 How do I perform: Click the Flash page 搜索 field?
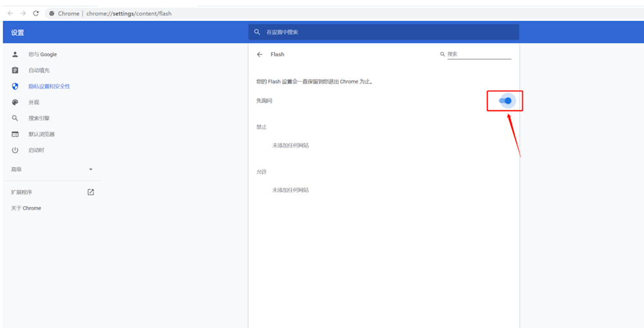478,55
